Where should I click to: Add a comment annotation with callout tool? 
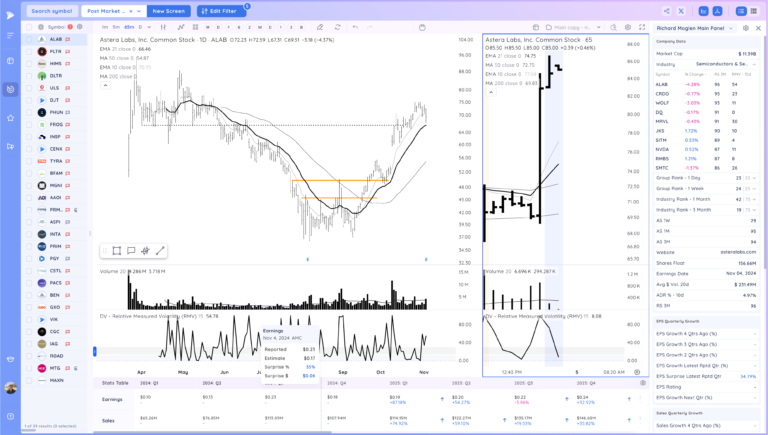[x=131, y=250]
